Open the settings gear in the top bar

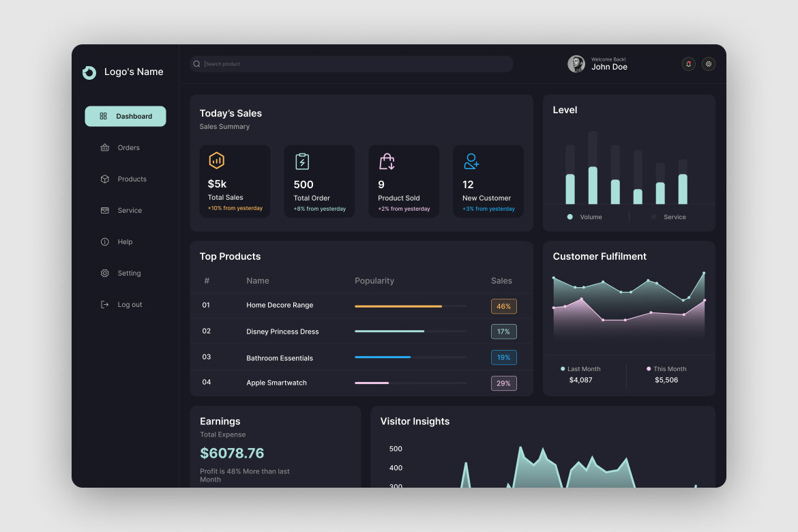pos(708,63)
